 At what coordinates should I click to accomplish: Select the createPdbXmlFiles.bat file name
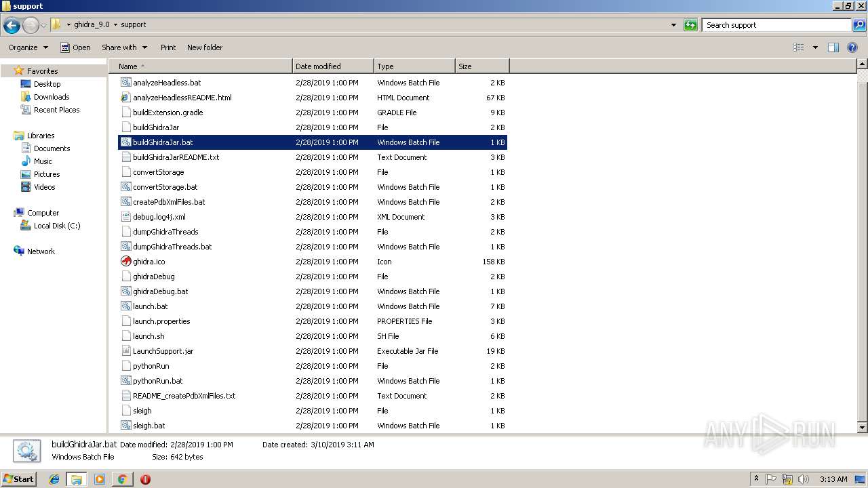[169, 202]
